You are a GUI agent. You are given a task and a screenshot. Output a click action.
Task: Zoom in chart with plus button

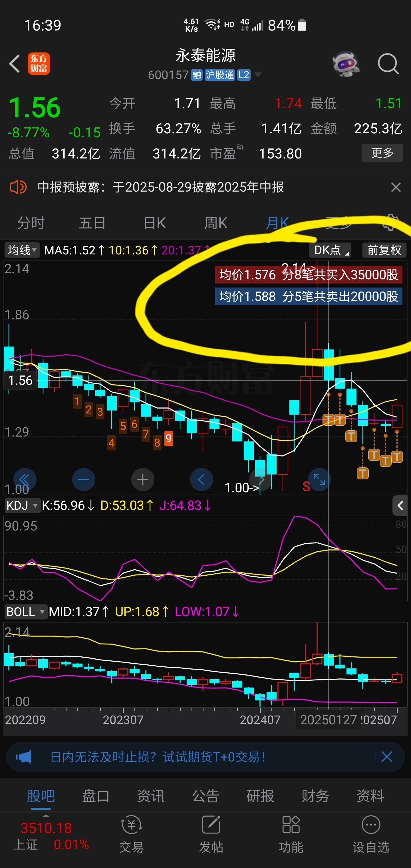coord(142,479)
